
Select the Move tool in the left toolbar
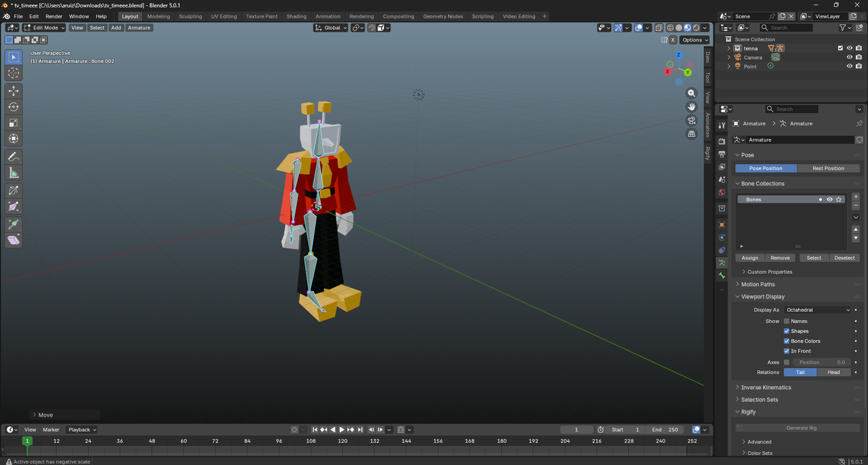point(14,90)
